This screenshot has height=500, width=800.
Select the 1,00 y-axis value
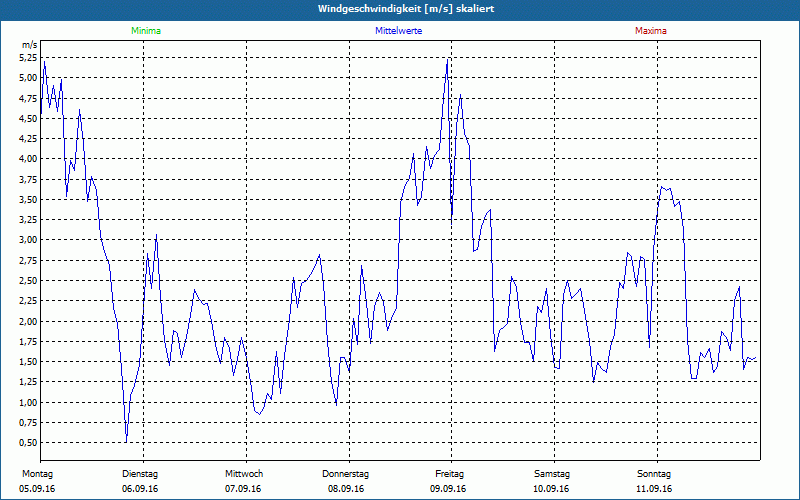29,402
